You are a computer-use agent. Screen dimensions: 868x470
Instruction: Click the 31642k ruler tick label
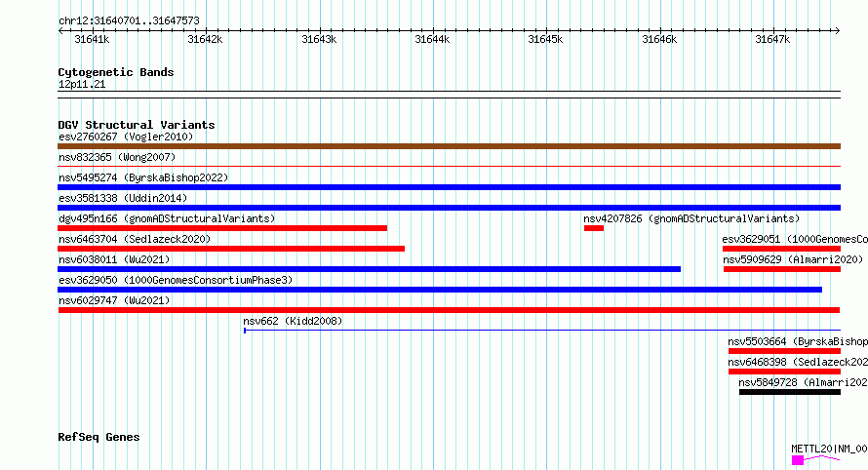(205, 39)
